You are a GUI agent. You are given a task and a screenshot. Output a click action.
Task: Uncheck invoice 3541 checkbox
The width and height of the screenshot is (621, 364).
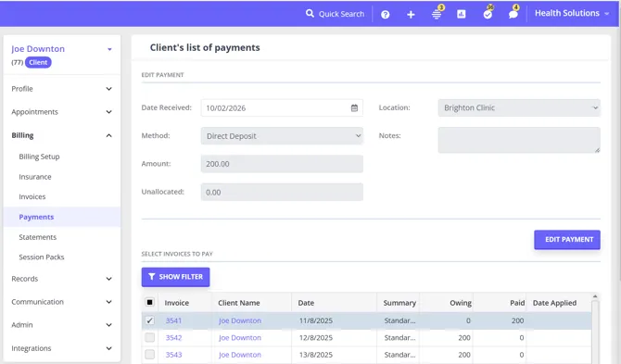point(149,320)
